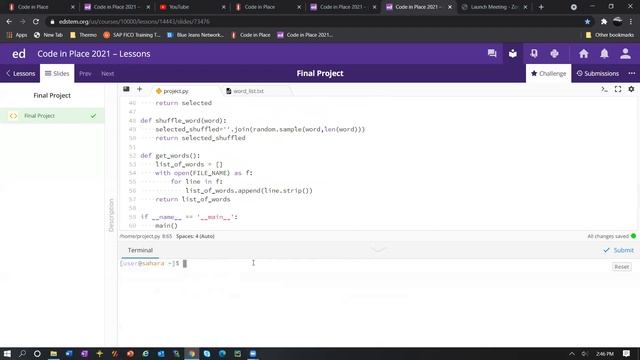The height and width of the screenshot is (360, 640).
Task: Open the workspaces icon in the purple header
Action: 534,53
